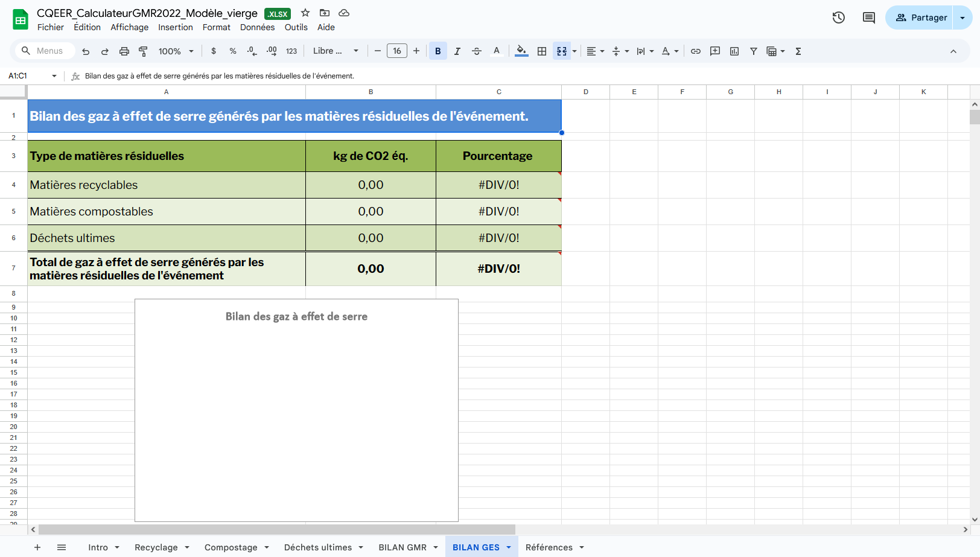This screenshot has height=557, width=980.
Task: Open the comments panel icon
Action: pyautogui.click(x=869, y=18)
